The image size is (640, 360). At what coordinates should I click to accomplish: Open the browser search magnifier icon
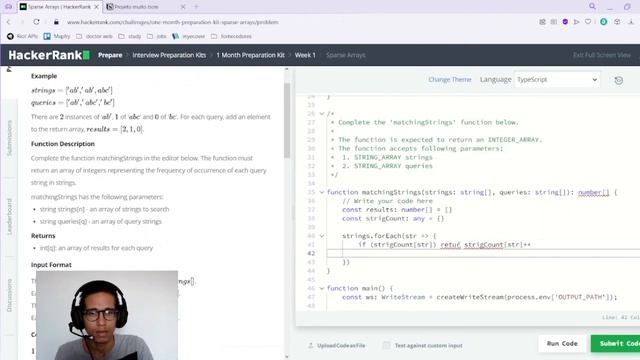(592, 7)
